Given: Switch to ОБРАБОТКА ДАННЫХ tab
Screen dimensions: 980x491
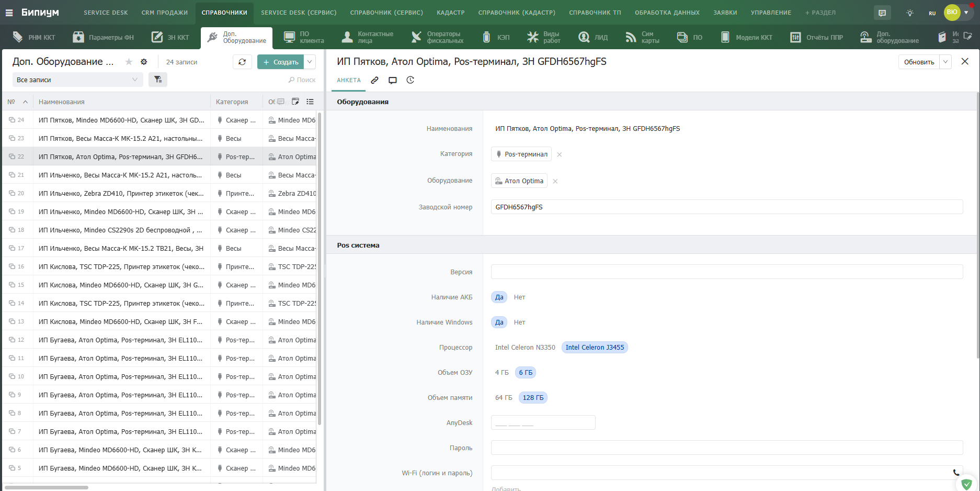Looking at the screenshot, I should point(667,13).
